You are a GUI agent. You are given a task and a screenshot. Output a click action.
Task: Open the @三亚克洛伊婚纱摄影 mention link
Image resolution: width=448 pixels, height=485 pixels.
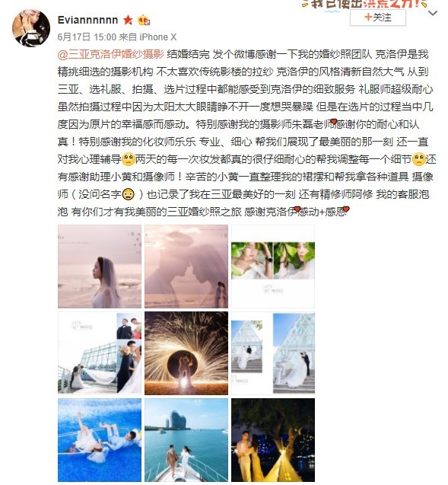110,54
